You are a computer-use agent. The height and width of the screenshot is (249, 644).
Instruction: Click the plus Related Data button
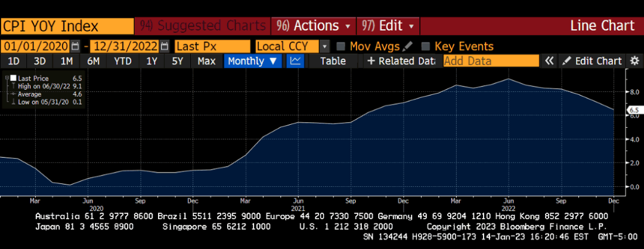pos(400,61)
